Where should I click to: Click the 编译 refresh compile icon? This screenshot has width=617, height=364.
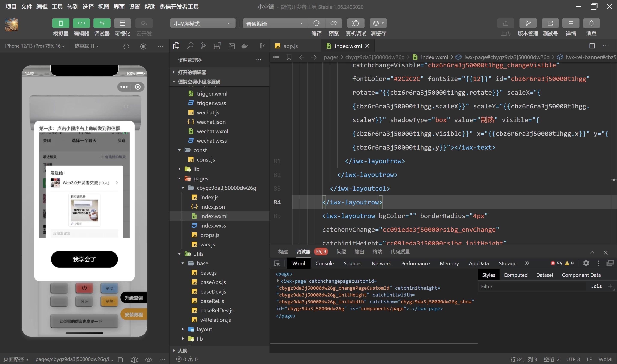tap(316, 23)
